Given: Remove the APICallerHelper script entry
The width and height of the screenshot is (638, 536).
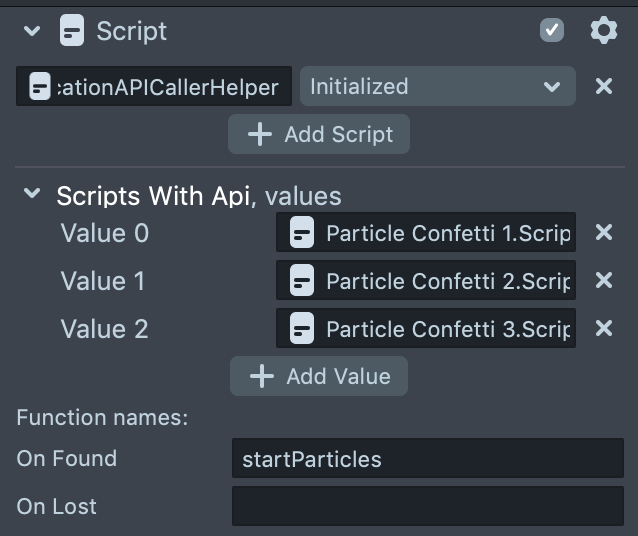Looking at the screenshot, I should tap(603, 87).
